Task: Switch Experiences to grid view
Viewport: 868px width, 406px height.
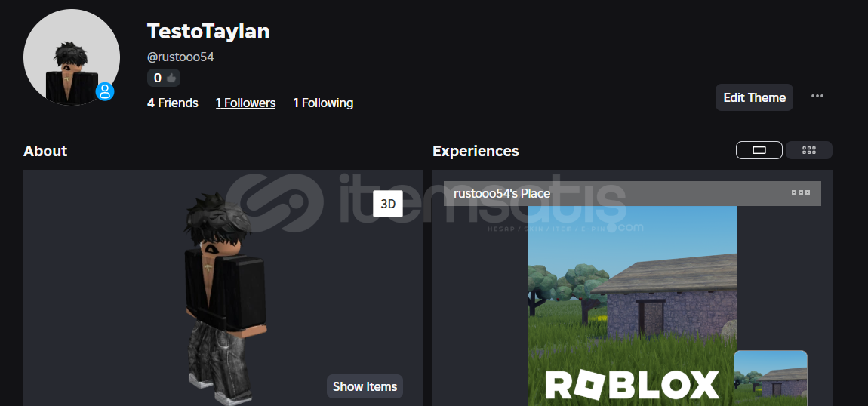Action: point(809,150)
